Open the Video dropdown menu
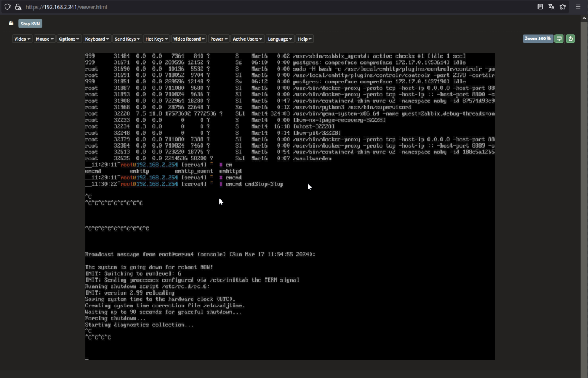The image size is (588, 378). tap(22, 39)
